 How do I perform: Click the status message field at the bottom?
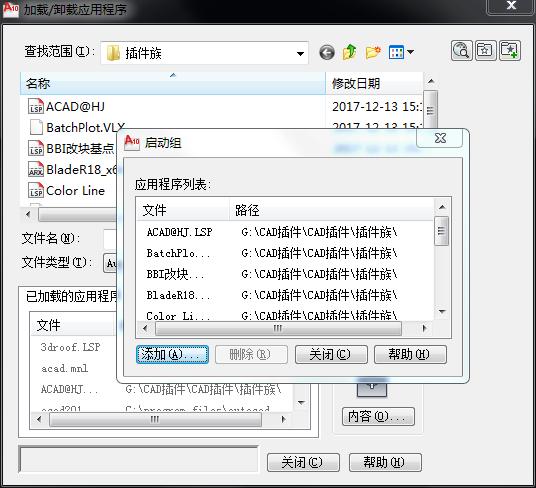click(x=138, y=459)
